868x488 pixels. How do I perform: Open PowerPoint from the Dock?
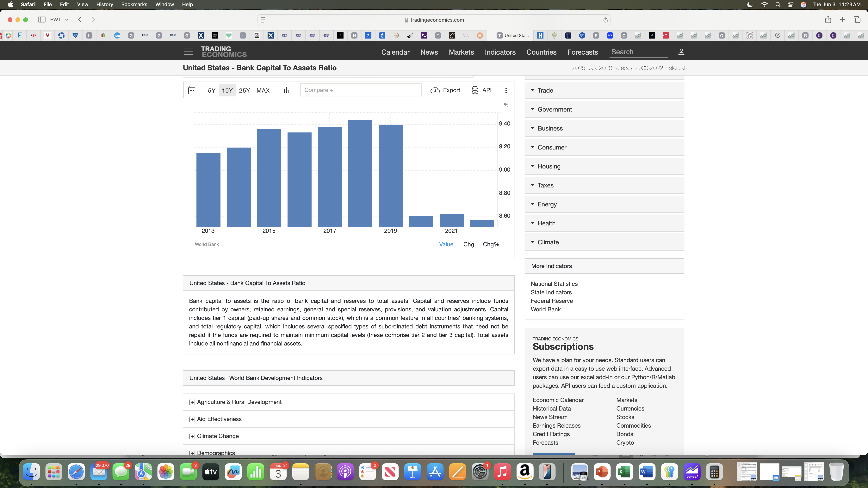(x=602, y=472)
